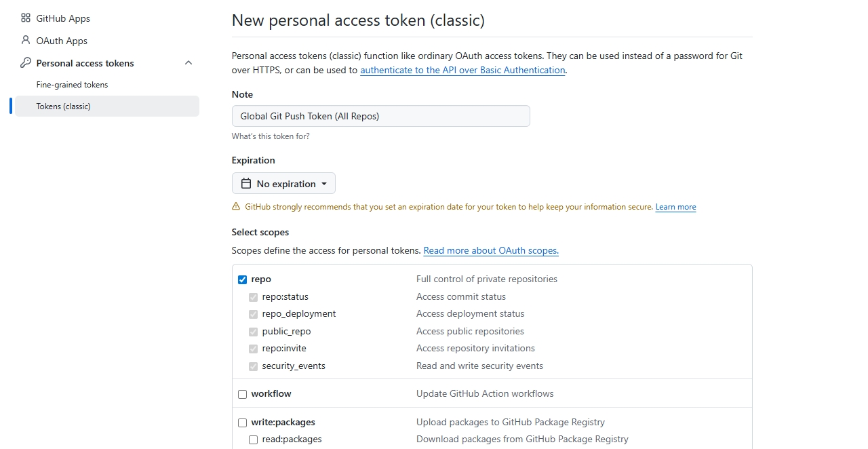Click the warning triangle icon beside the expiration notice

click(236, 207)
